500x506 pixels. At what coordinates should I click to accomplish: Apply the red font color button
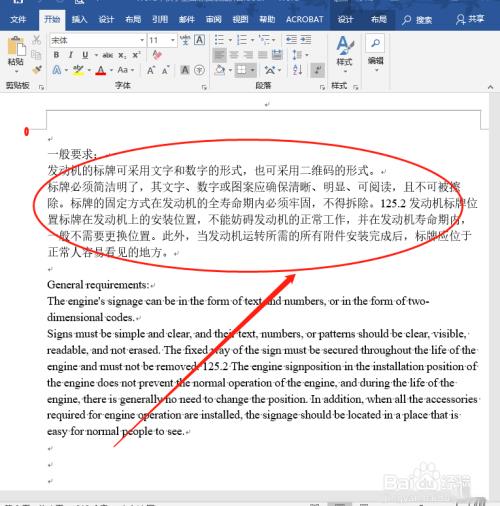101,70
